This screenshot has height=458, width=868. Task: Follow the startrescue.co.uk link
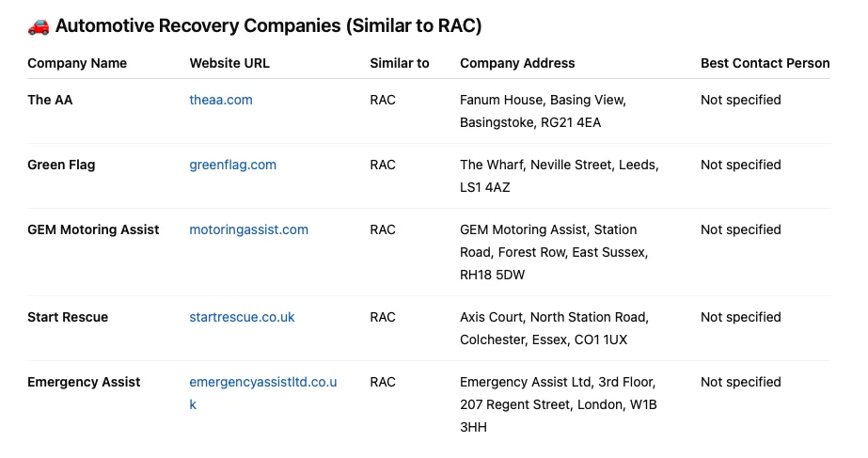point(242,317)
